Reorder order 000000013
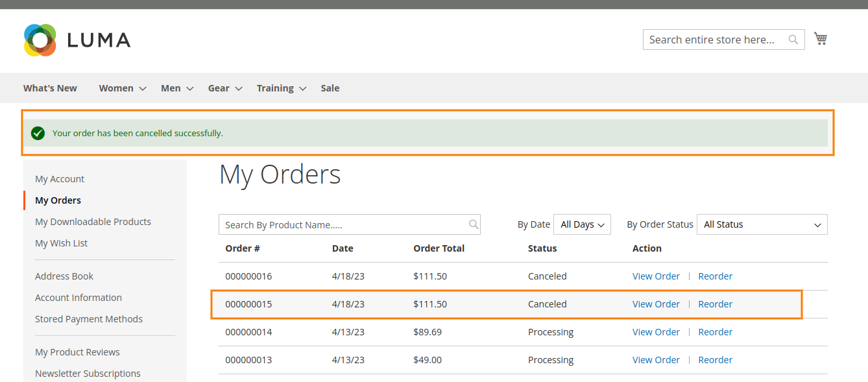The height and width of the screenshot is (382, 868). pyautogui.click(x=715, y=360)
